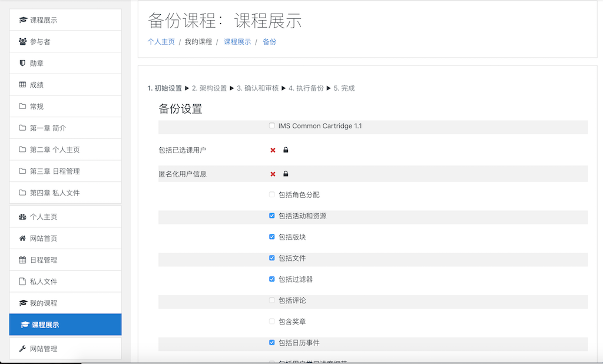Uncheck the 包括活动和资源 checkbox
The image size is (603, 364).
click(272, 216)
